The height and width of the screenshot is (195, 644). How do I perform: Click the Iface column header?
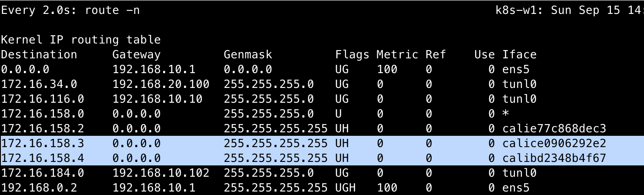tap(520, 54)
